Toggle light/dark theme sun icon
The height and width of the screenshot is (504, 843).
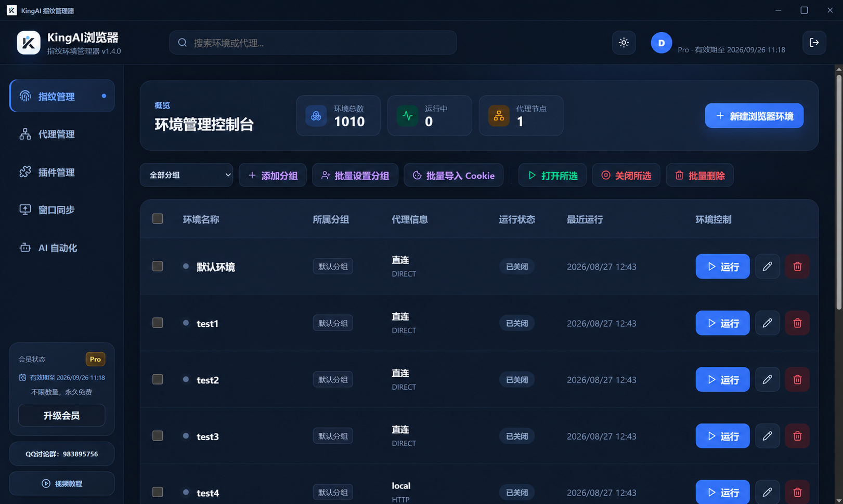[x=624, y=43]
